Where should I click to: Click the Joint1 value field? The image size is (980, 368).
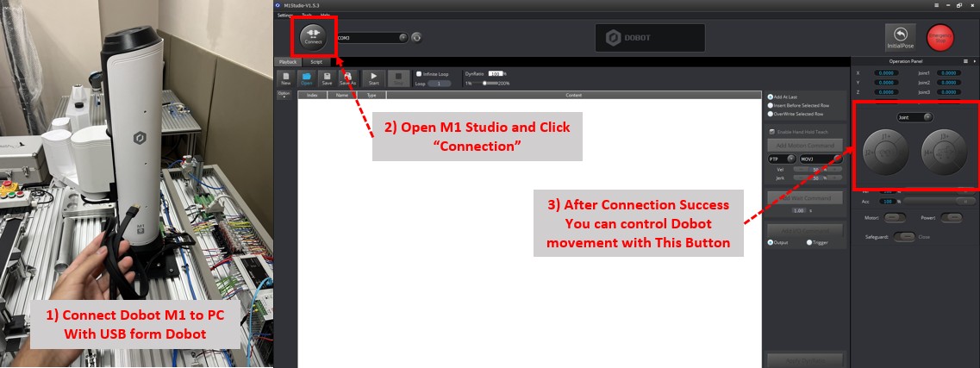[948, 73]
